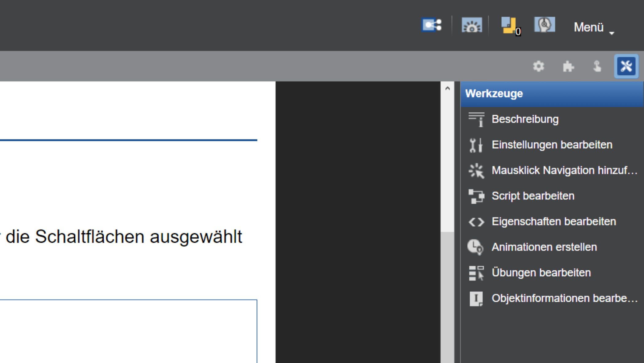Click the gear settings icon in gray toolbar
Viewport: 644px width, 363px height.
(539, 66)
